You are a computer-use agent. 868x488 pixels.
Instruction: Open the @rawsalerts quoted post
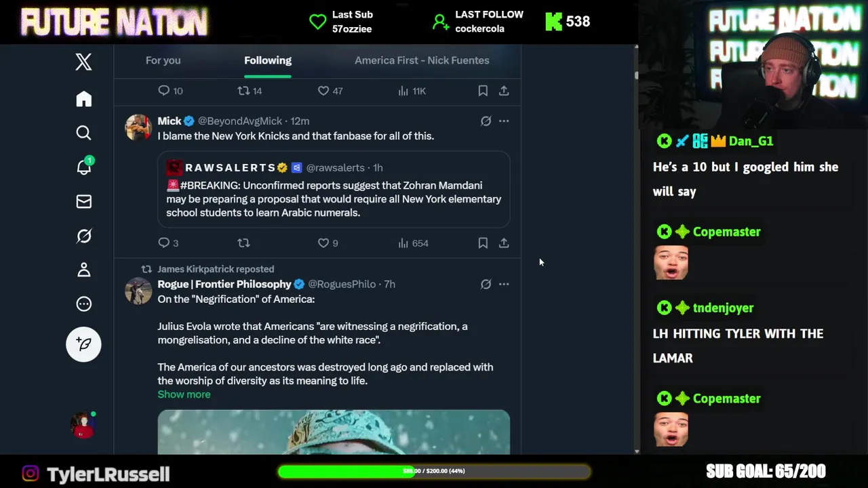pyautogui.click(x=334, y=189)
